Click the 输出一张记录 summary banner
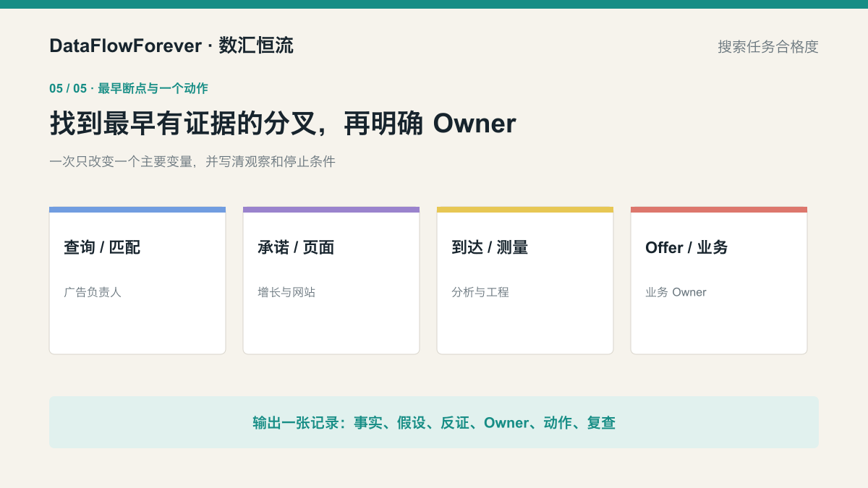 [434, 422]
